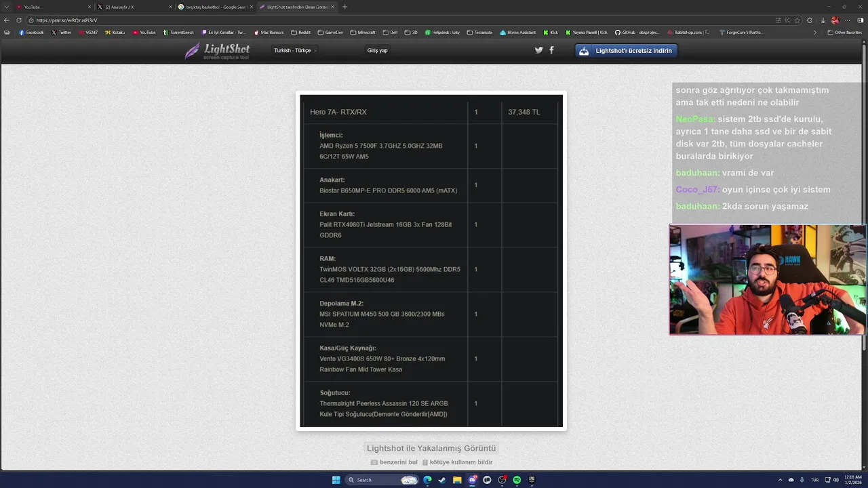Switch to the YouTube browser tab
This screenshot has height=488, width=868.
click(53, 7)
